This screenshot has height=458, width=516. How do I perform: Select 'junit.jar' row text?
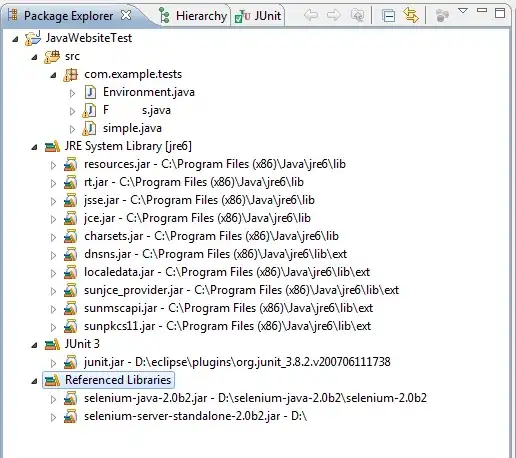tap(237, 362)
